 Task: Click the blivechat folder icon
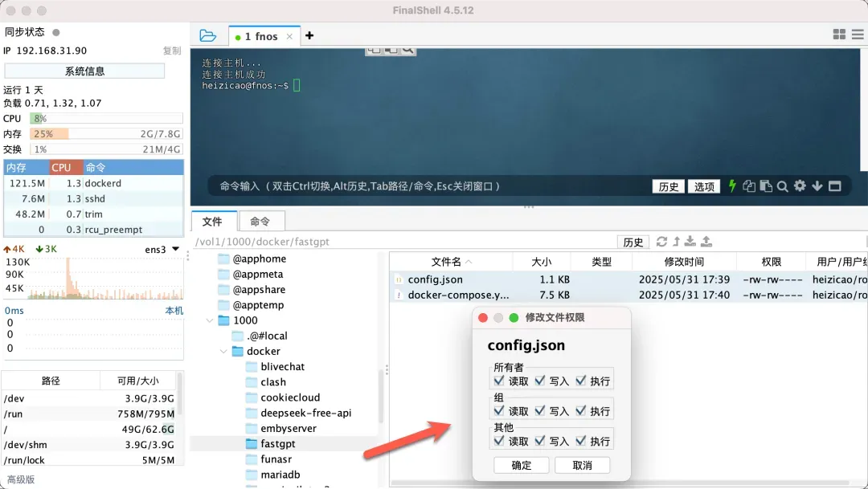252,367
